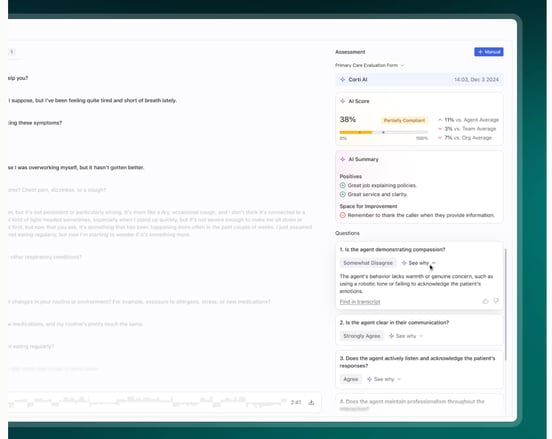The image size is (552, 439).
Task: Click the Partially Compliant badge
Action: pyautogui.click(x=404, y=120)
